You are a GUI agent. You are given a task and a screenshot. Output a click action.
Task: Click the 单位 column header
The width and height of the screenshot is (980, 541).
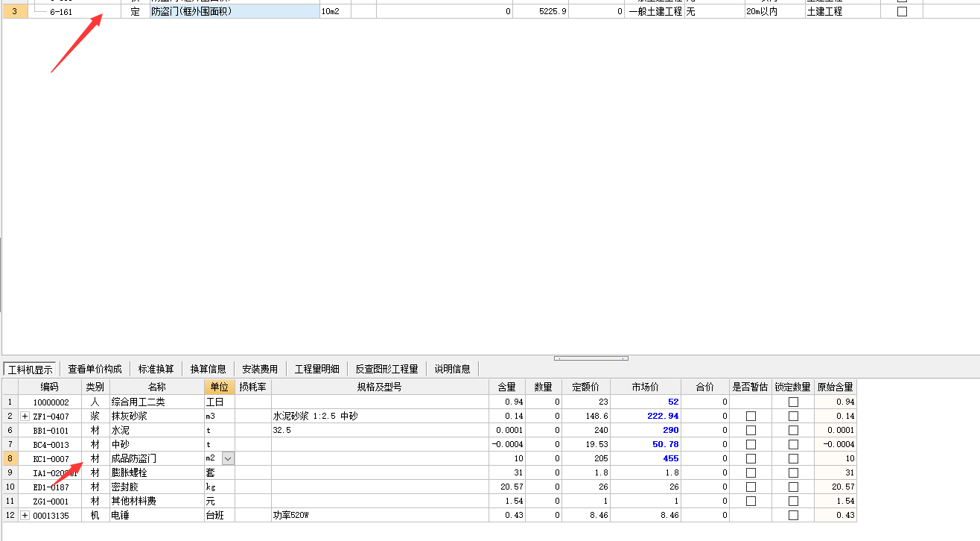(x=220, y=387)
